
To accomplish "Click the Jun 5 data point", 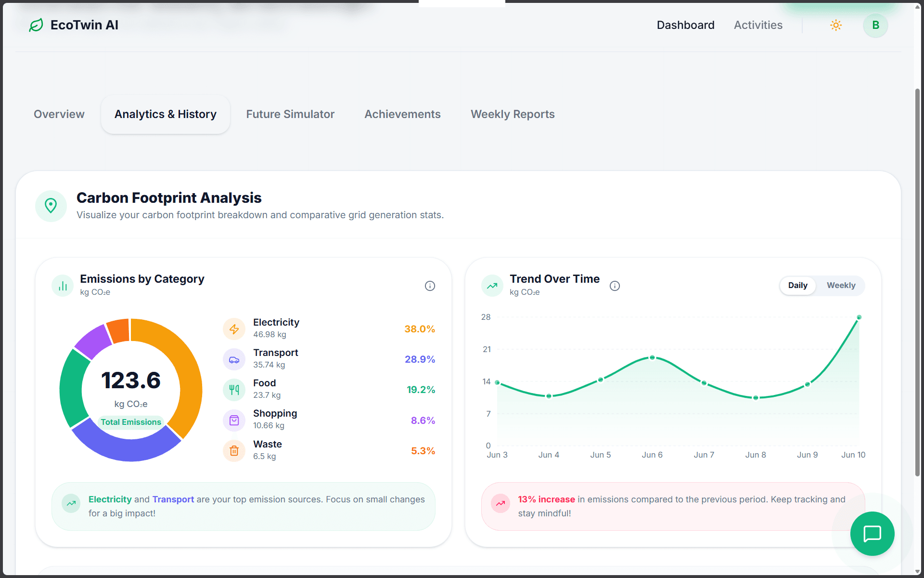I will [601, 380].
